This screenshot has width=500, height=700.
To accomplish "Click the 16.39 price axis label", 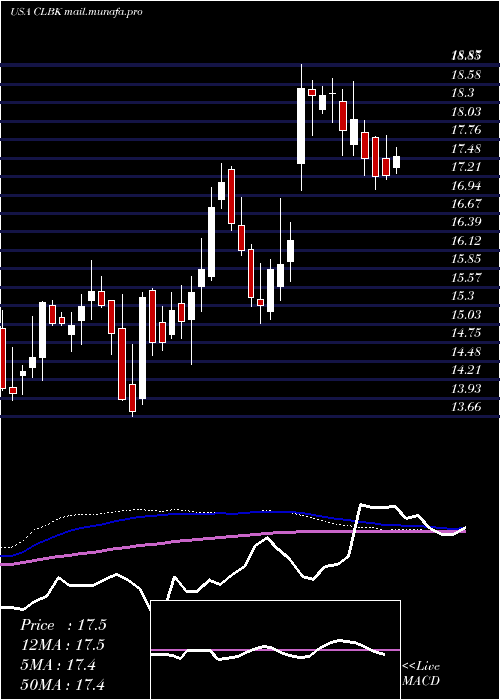I will point(466,222).
